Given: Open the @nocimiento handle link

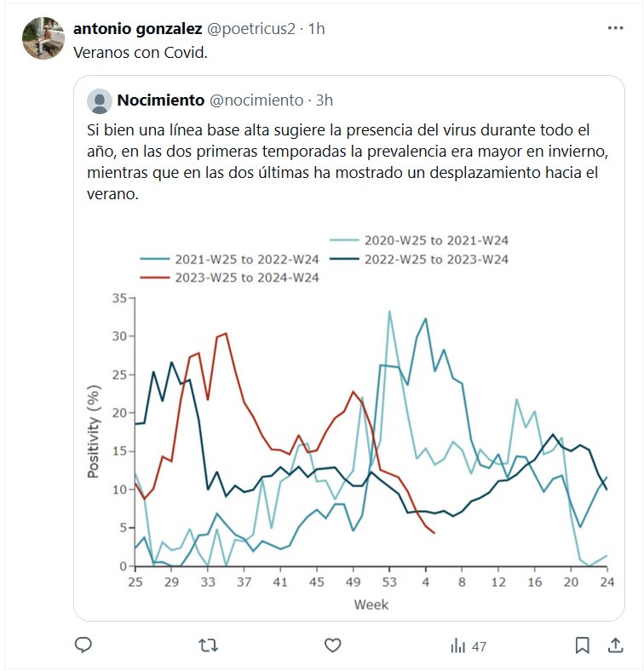Looking at the screenshot, I should click(x=256, y=100).
